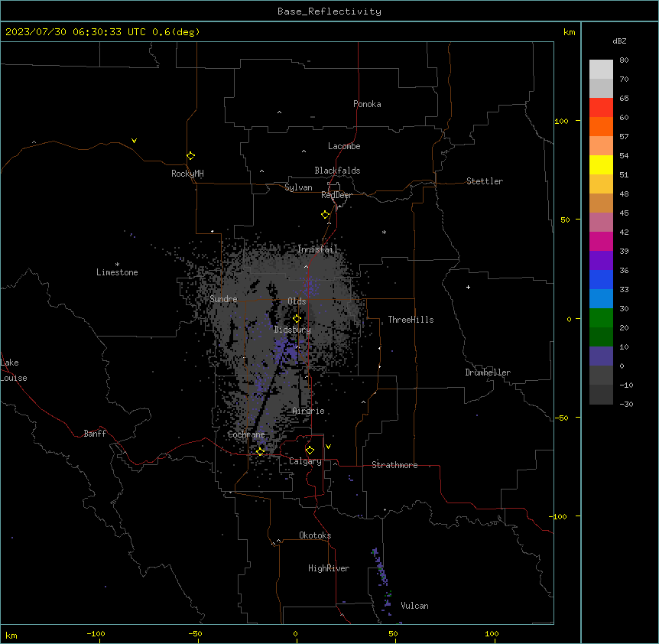The height and width of the screenshot is (644, 659).
Task: Click the purple echo core south of Didsbury
Action: coord(287,350)
